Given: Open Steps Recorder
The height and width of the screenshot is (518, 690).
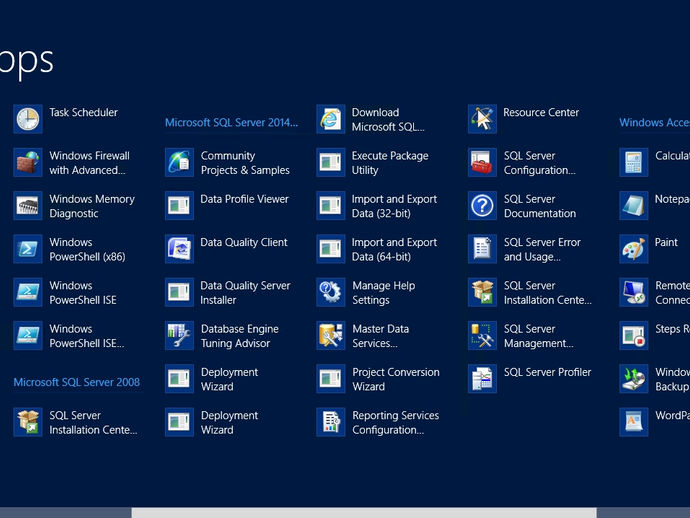Looking at the screenshot, I should coord(654,335).
